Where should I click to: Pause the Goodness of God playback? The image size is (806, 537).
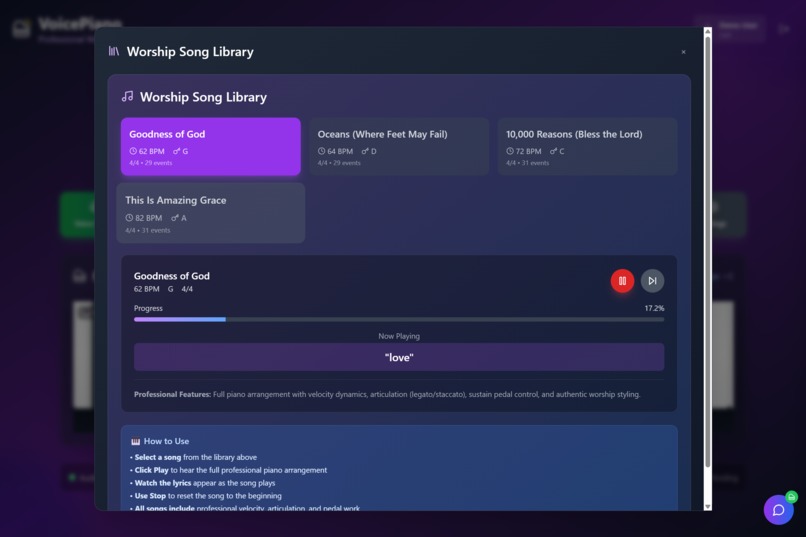(x=622, y=281)
